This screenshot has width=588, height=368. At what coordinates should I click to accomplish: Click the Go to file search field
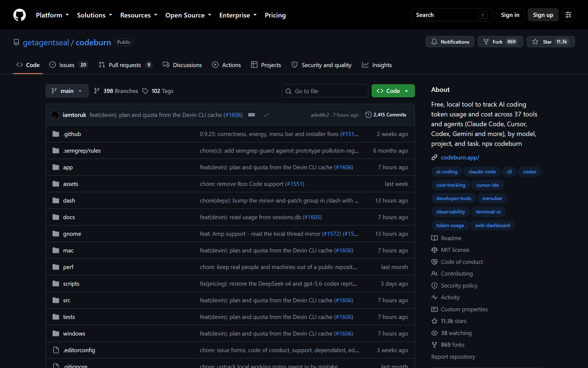tap(325, 91)
